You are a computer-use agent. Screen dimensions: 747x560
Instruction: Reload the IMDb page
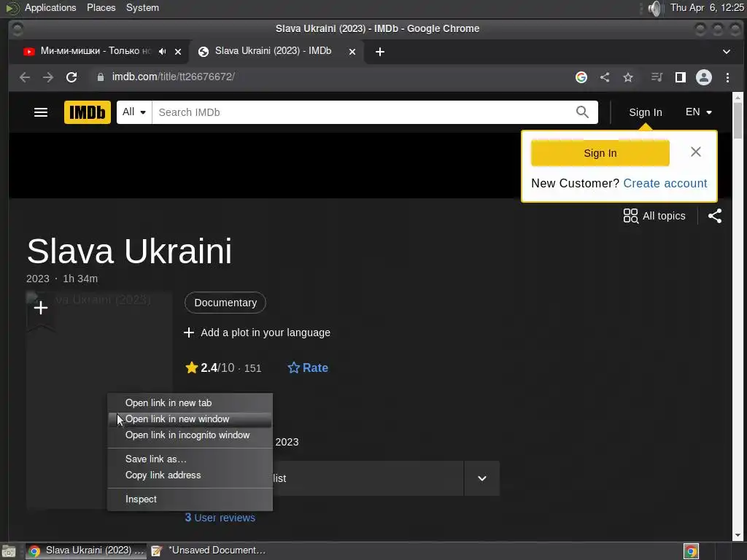[71, 77]
